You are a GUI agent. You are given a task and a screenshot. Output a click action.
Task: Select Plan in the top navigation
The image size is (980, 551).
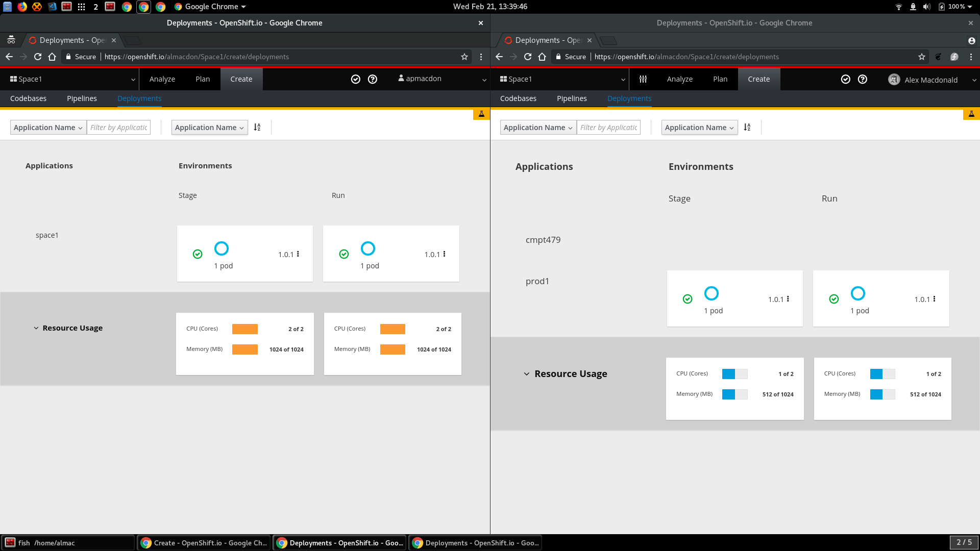coord(203,79)
